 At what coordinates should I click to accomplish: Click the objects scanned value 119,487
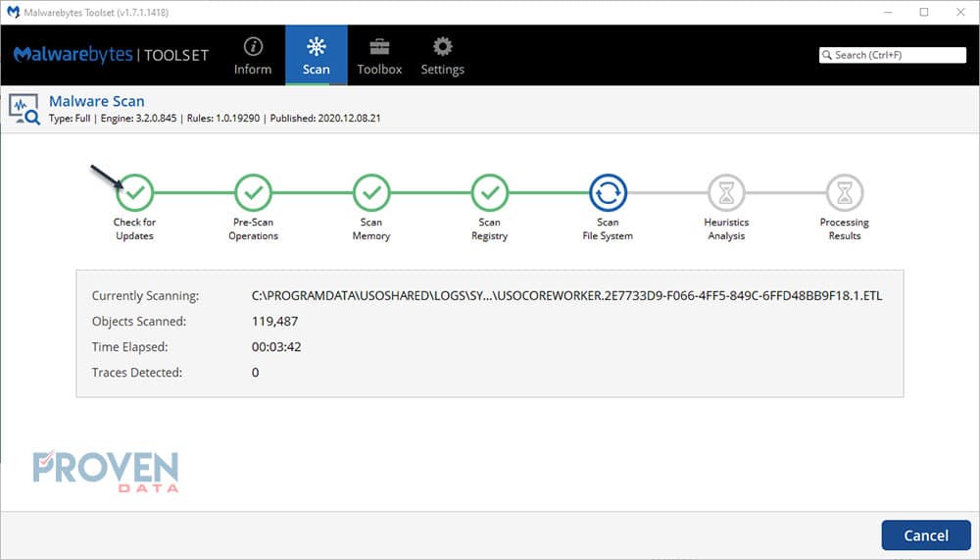point(275,321)
